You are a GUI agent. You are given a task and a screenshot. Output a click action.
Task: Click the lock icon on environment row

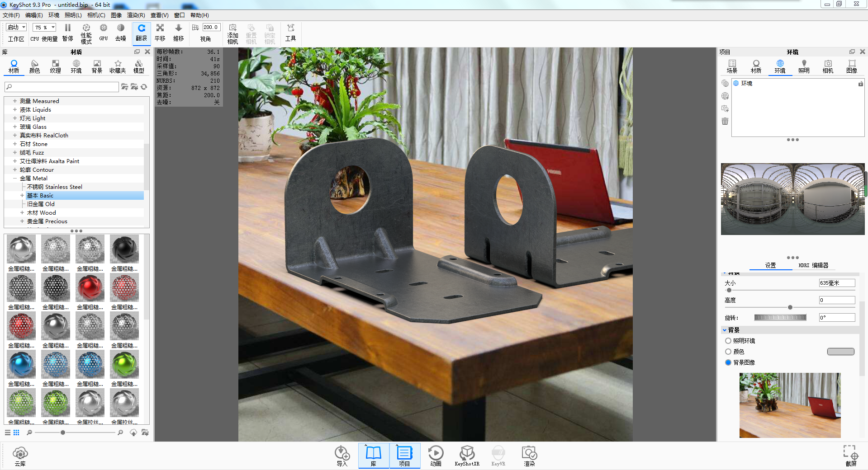(860, 84)
